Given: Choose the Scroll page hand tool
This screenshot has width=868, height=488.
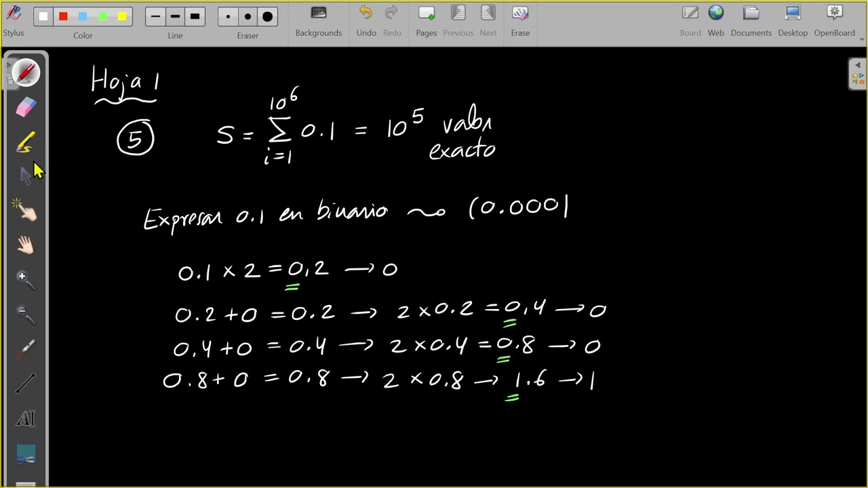Looking at the screenshot, I should click(25, 245).
